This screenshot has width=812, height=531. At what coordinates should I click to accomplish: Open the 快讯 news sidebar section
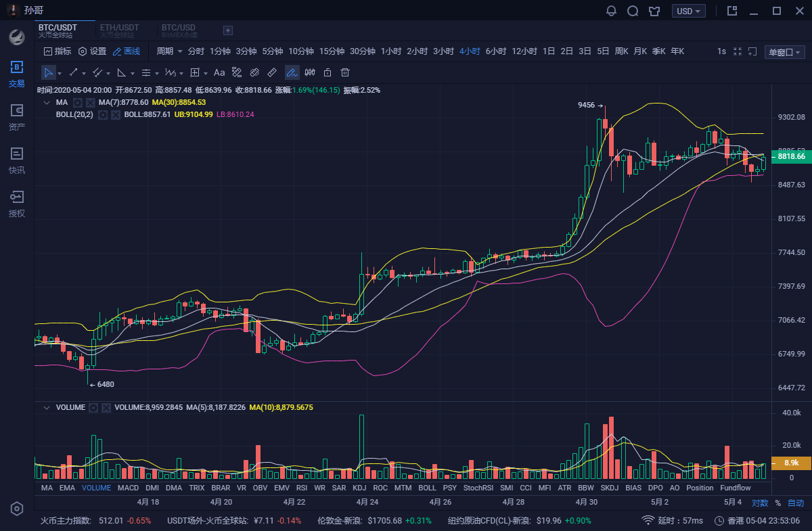click(x=17, y=160)
